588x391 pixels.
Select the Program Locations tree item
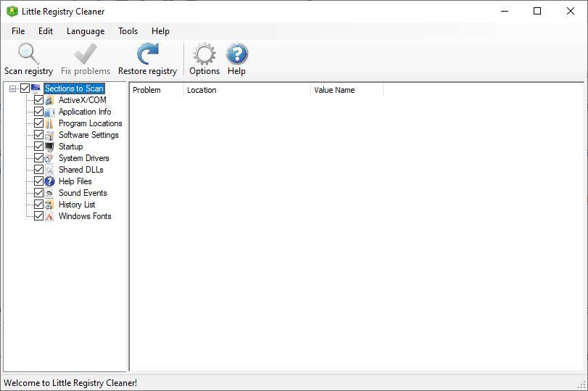click(90, 123)
